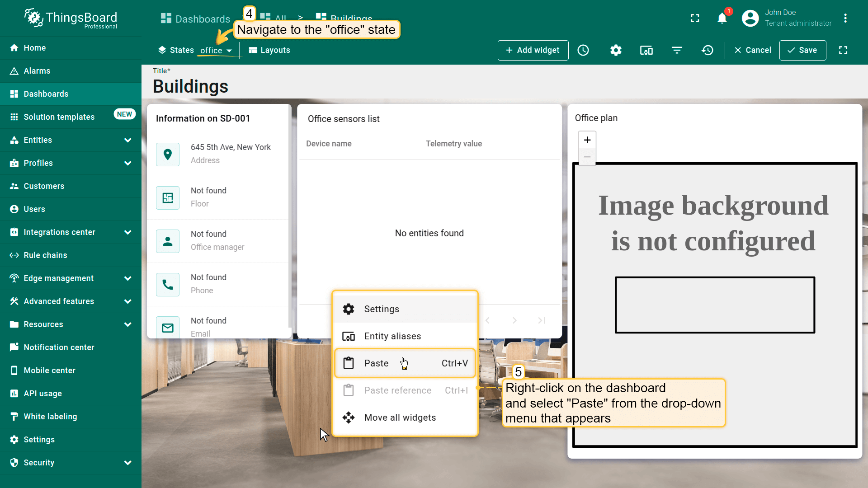Open the notifications bell
This screenshot has width=868, height=488.
pyautogui.click(x=722, y=18)
